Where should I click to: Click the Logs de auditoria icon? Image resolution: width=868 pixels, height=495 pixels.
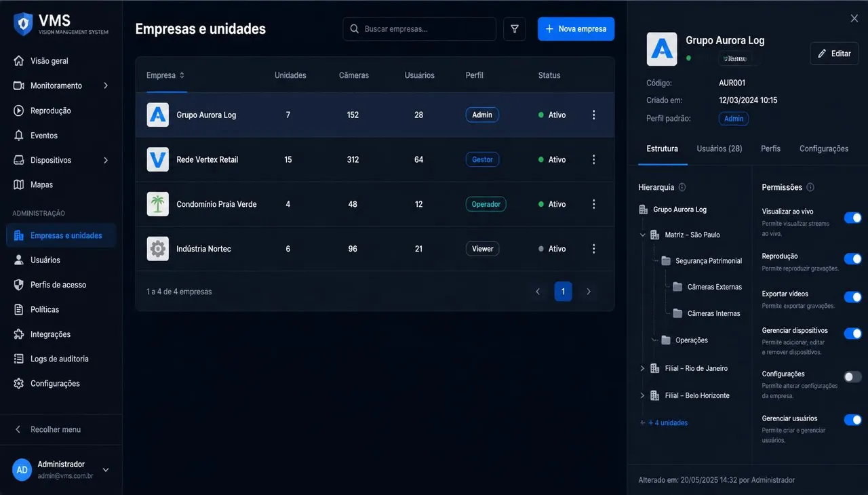click(19, 359)
